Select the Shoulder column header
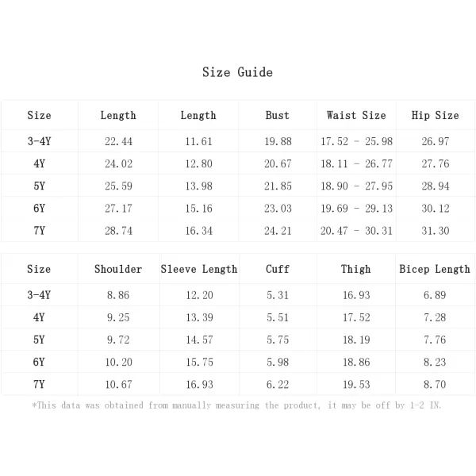Viewport: 476px width, 476px height. 118,269
